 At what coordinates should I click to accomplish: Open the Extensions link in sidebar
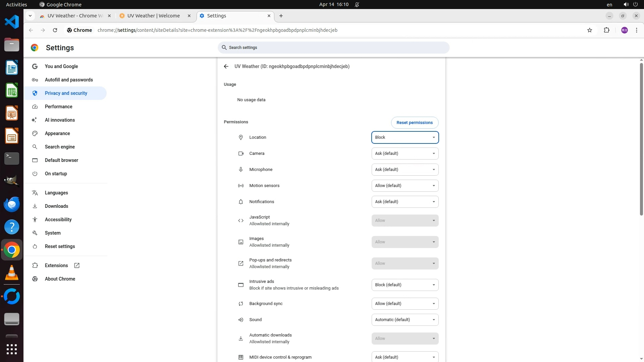click(56, 265)
